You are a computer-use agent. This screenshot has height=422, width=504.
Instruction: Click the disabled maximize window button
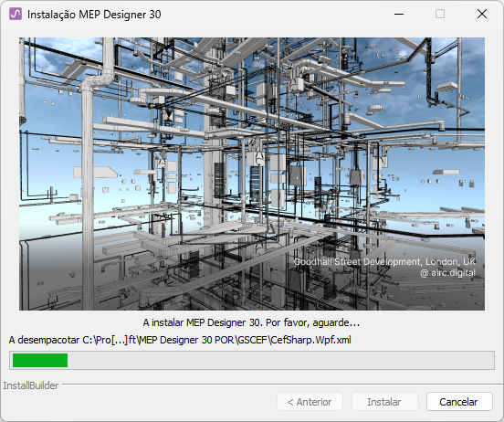point(440,14)
